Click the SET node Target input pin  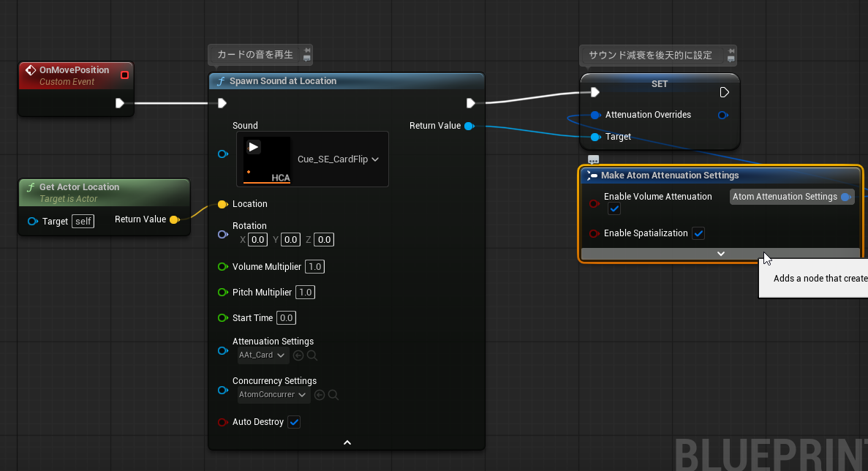pos(595,137)
